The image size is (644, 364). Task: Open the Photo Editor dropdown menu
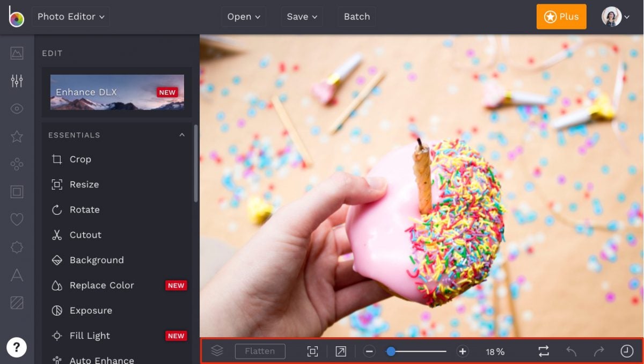pyautogui.click(x=70, y=16)
